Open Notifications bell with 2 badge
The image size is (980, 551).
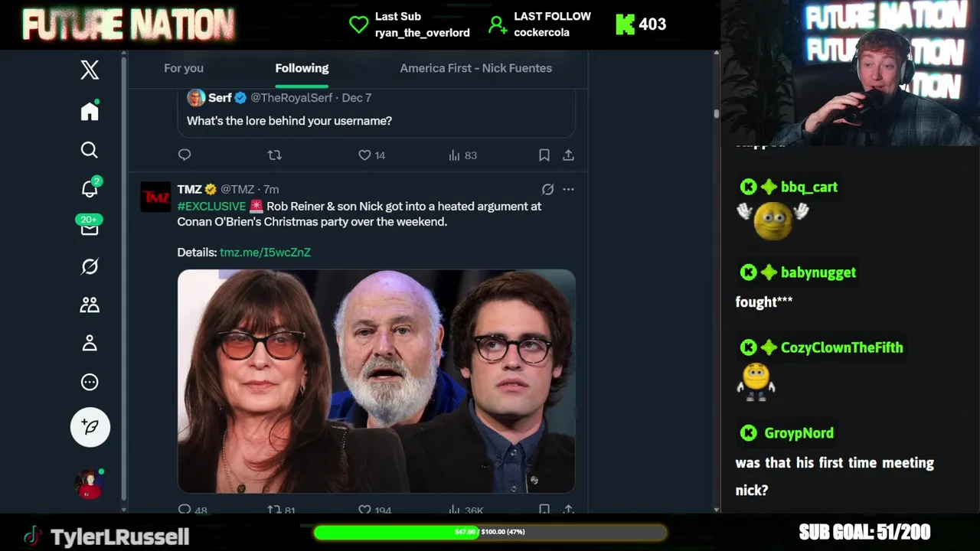click(x=90, y=188)
